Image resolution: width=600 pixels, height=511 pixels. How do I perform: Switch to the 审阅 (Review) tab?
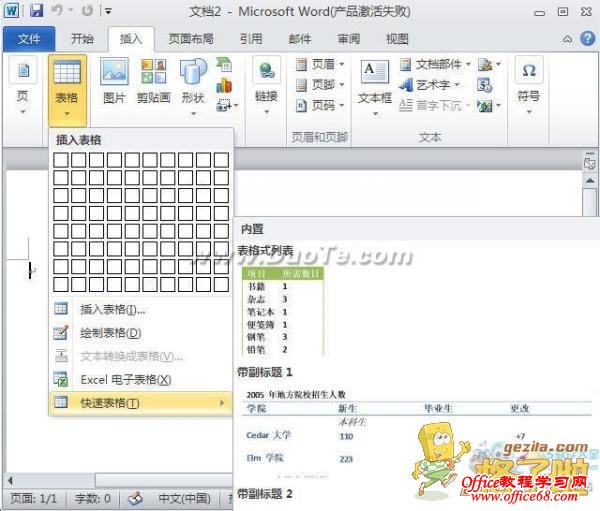[349, 39]
